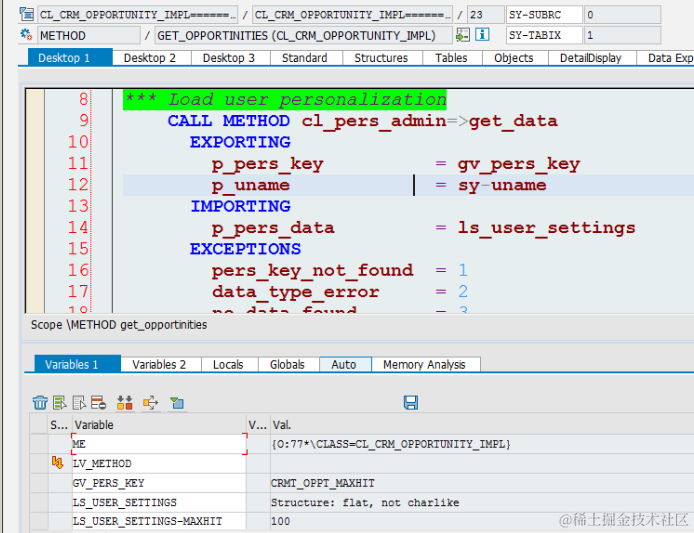Select the Memory Analysis tab
Viewport: 694px width, 533px height.
click(x=424, y=364)
